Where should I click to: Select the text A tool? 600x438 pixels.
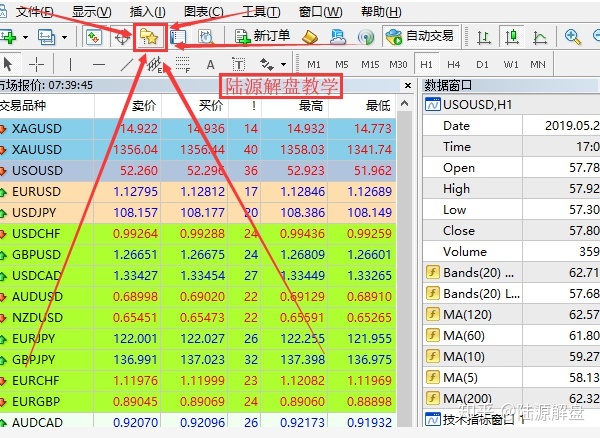coord(210,64)
